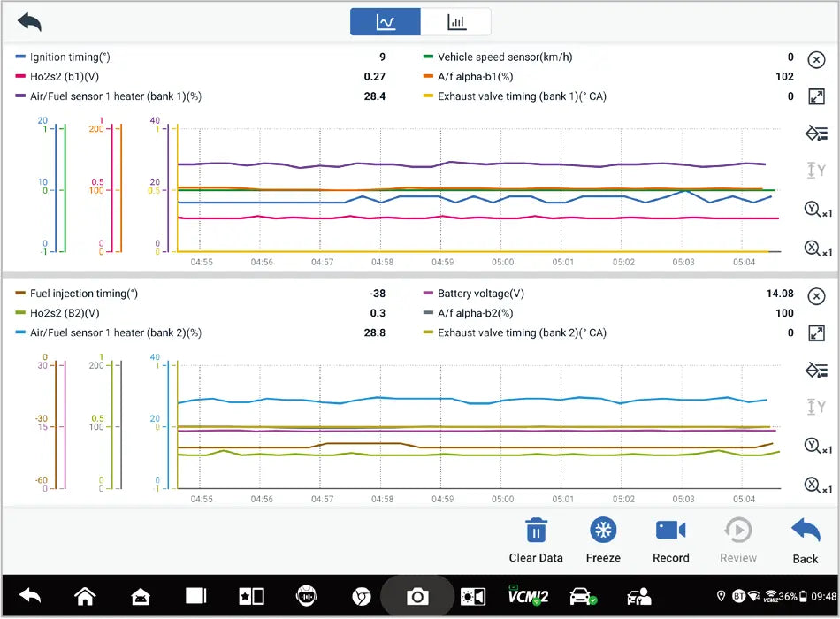Toggle lower graph merge/legend icon
The width and height of the screenshot is (840, 619).
point(816,370)
